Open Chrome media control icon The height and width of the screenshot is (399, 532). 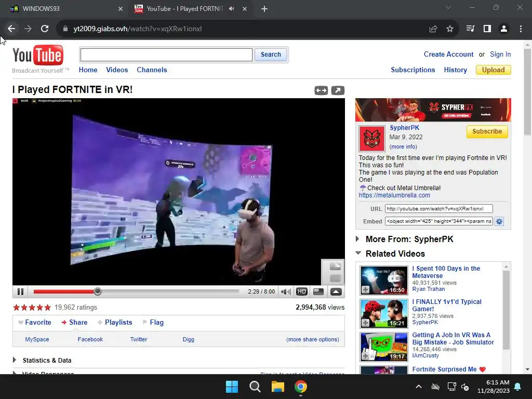click(x=470, y=29)
